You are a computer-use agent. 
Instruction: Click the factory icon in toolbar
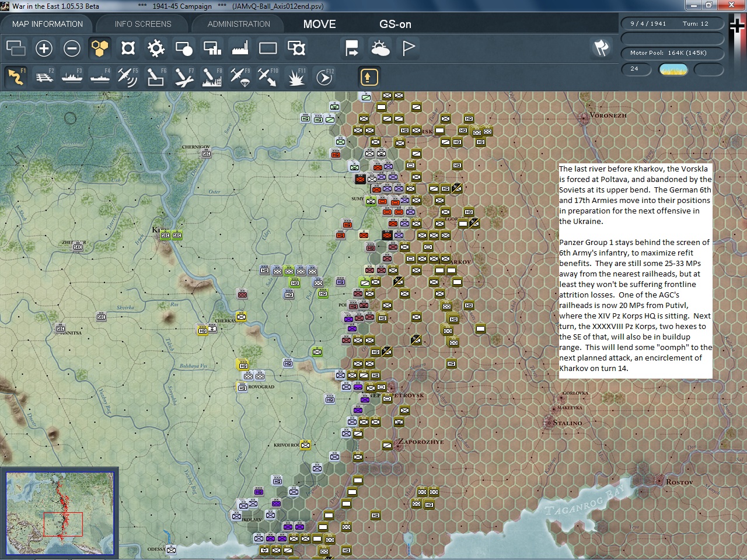[x=240, y=48]
